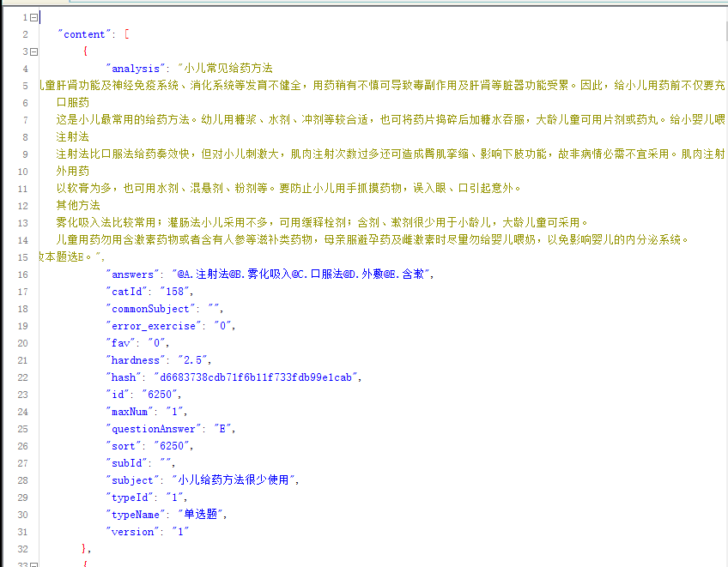
Task: Click the "commonSubject" key
Action: pyautogui.click(x=151, y=309)
